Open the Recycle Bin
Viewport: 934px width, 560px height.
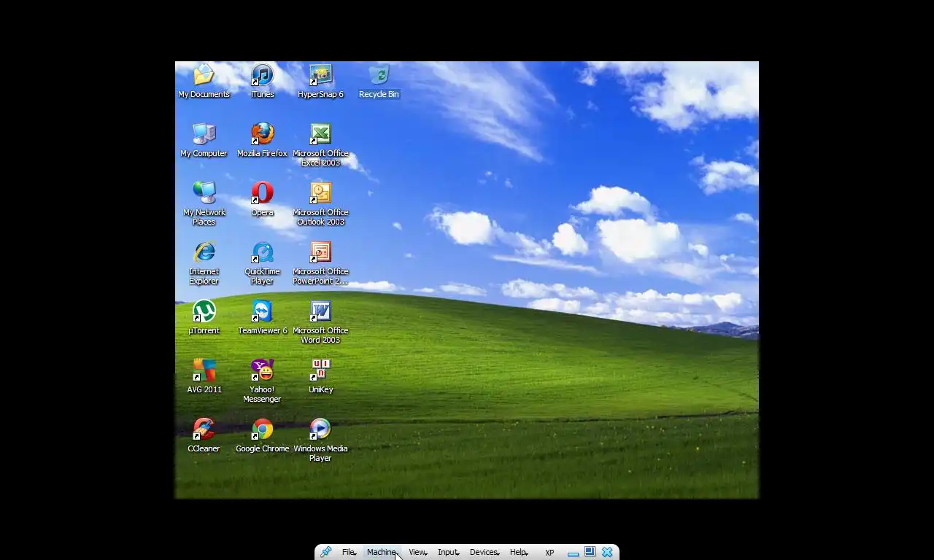click(379, 81)
